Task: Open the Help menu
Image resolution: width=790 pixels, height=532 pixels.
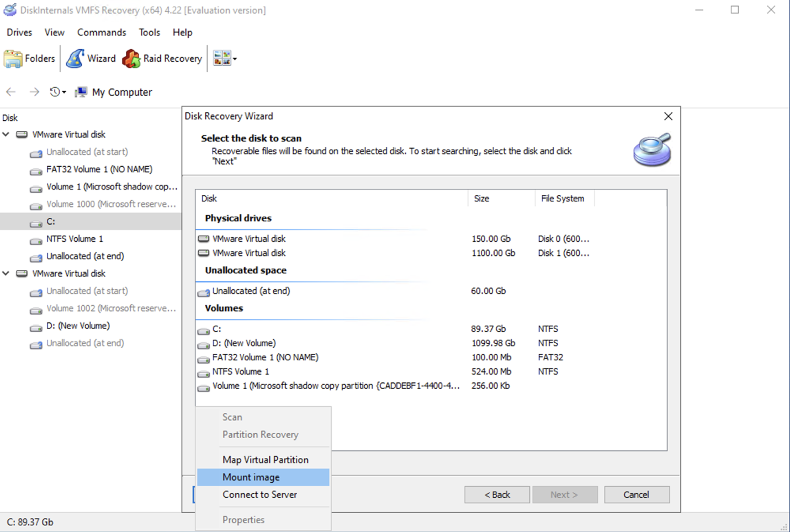Action: [x=182, y=33]
